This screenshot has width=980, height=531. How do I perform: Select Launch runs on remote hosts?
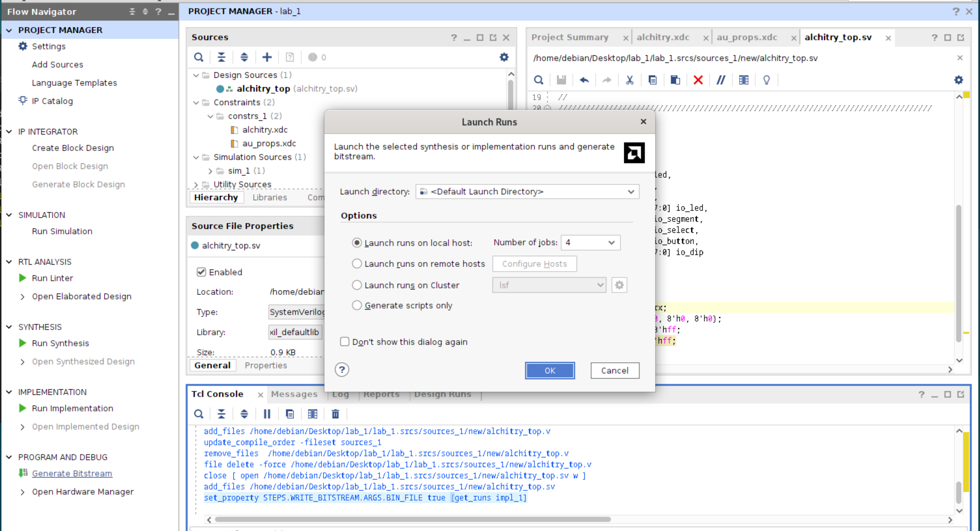(357, 263)
